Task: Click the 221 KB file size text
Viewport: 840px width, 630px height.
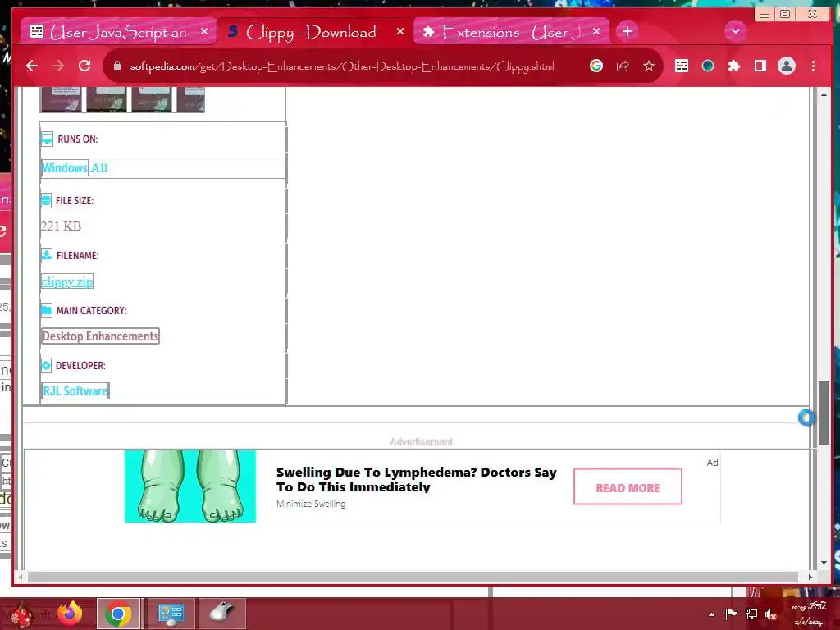Action: pyautogui.click(x=61, y=226)
